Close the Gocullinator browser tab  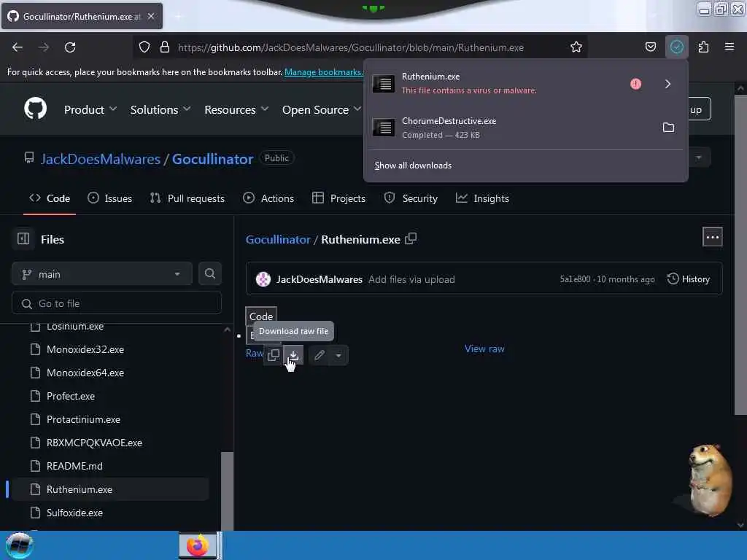pyautogui.click(x=151, y=16)
